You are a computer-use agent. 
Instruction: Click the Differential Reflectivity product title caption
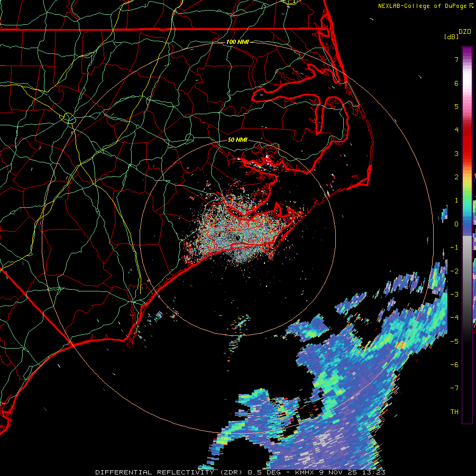tap(241, 472)
